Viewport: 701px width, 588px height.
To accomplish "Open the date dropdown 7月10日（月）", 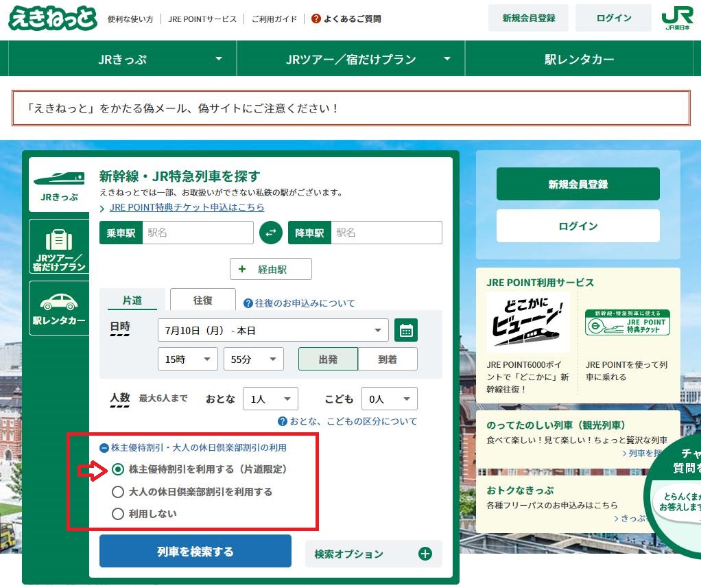I will 273,331.
